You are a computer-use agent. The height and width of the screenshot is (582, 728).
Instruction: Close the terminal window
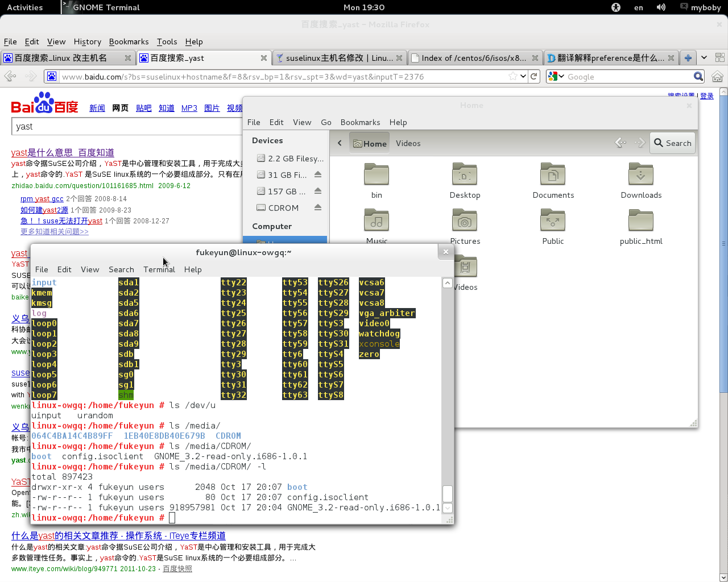446,252
